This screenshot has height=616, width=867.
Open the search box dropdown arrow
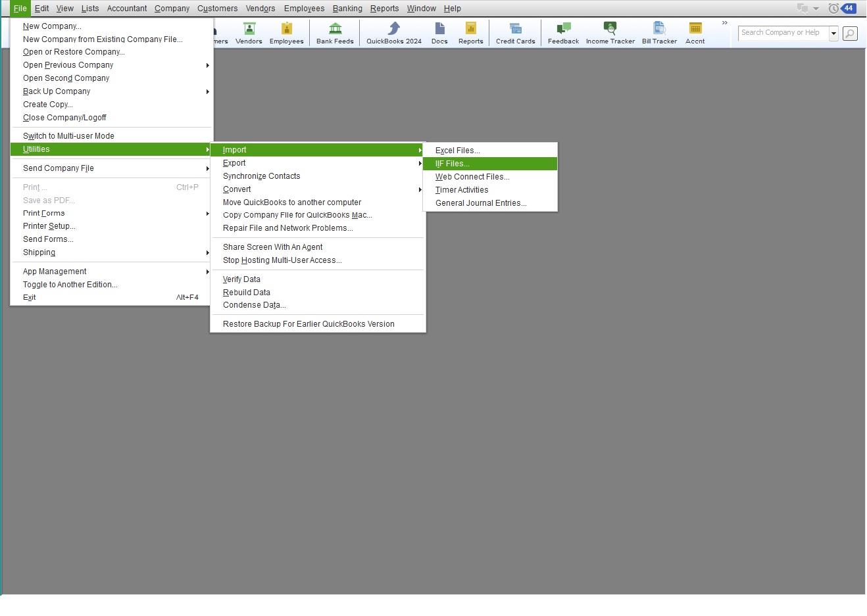833,34
